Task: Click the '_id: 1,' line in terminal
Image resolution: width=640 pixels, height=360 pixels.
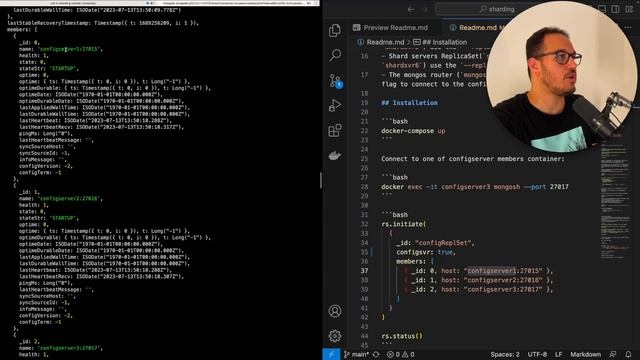Action: tap(29, 192)
